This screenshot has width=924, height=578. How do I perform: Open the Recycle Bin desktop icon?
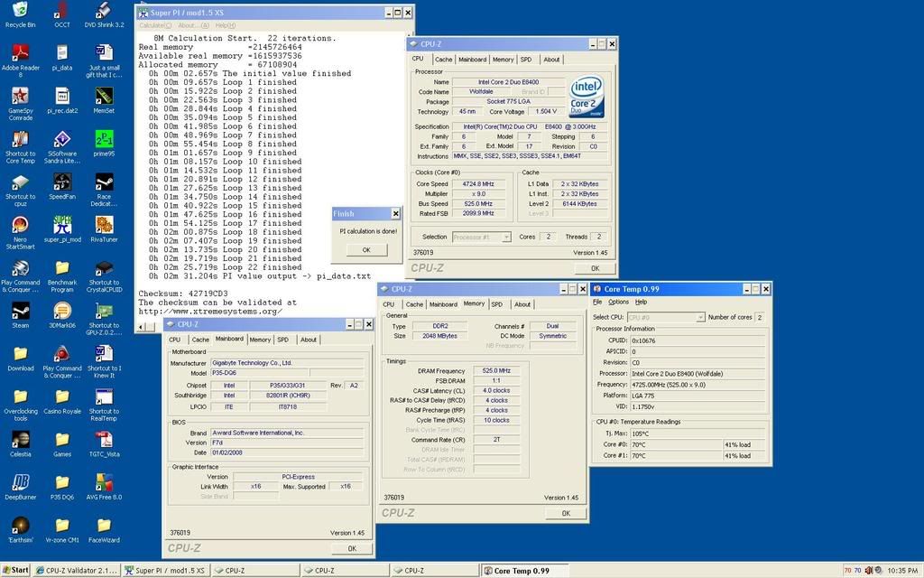click(20, 11)
